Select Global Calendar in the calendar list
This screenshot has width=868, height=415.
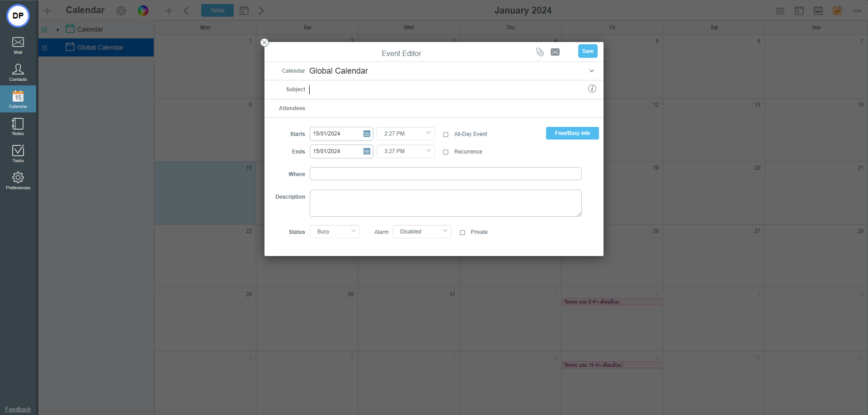[x=100, y=47]
